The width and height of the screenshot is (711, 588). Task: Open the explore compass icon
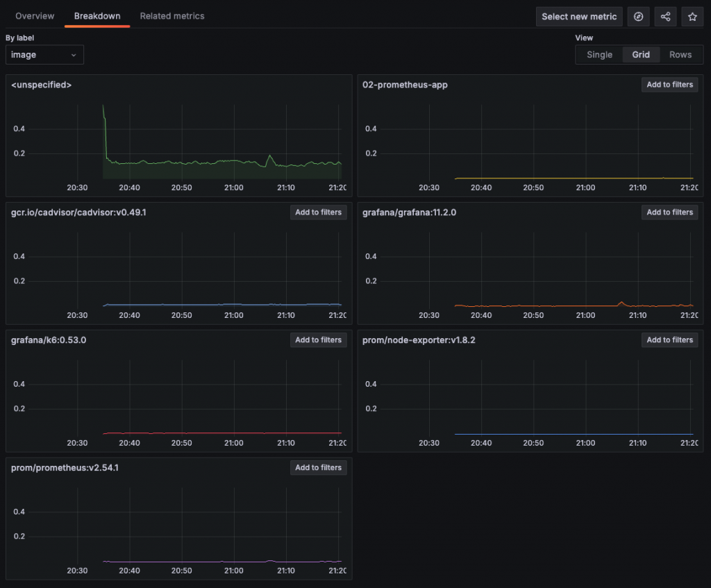(638, 17)
